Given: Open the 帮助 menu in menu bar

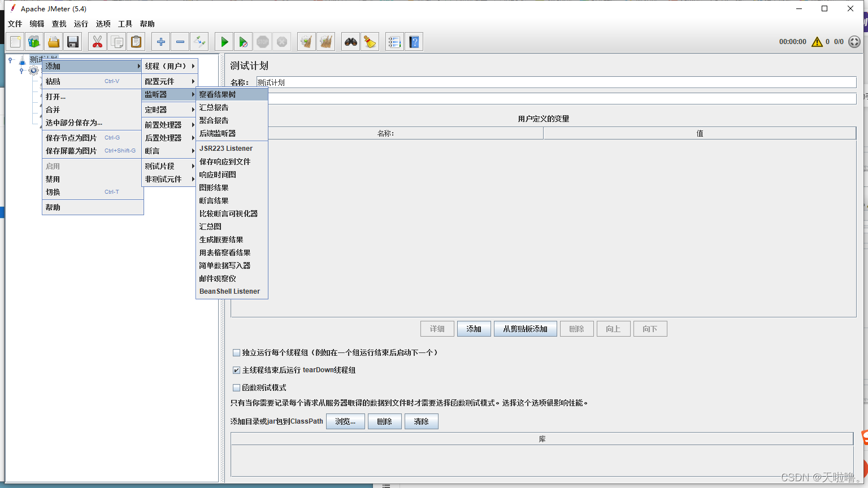Looking at the screenshot, I should tap(147, 24).
